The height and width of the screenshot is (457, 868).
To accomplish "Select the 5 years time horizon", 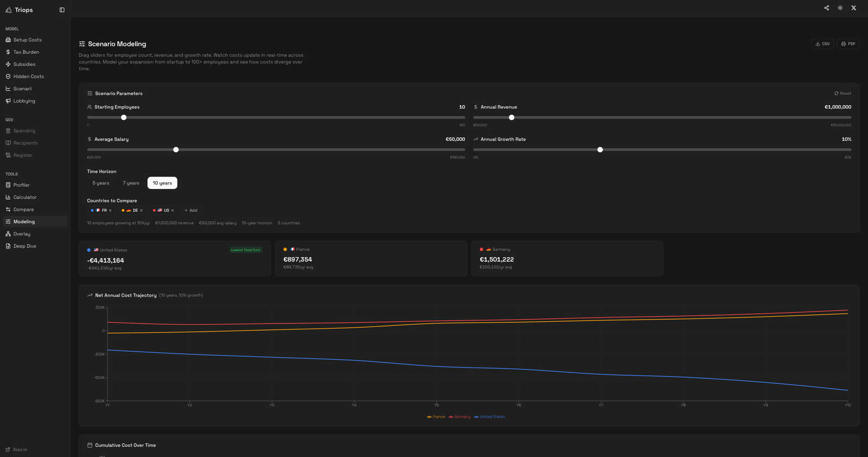I will 101,183.
